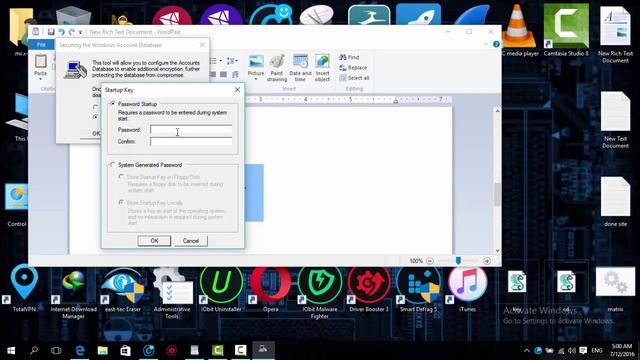The image size is (640, 360).
Task: Click the volume icon in system tray
Action: coord(572,351)
